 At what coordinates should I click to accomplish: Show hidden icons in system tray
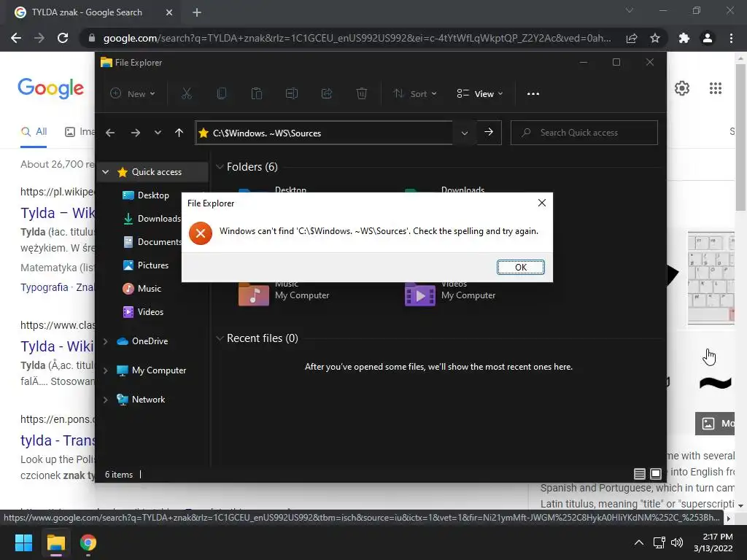click(x=639, y=542)
